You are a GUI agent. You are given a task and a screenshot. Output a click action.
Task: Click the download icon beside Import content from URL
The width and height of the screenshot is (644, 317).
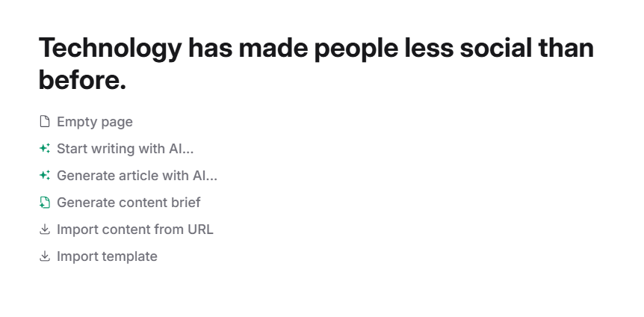45,230
